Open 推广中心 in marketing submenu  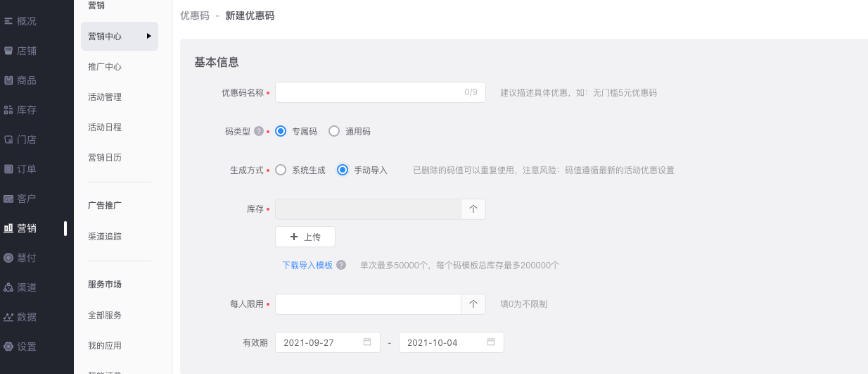[105, 67]
